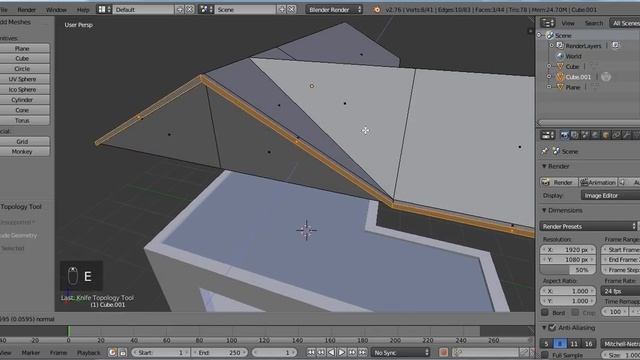This screenshot has height=360, width=640.
Task: Jump to the next keyframe
Action: [352, 352]
